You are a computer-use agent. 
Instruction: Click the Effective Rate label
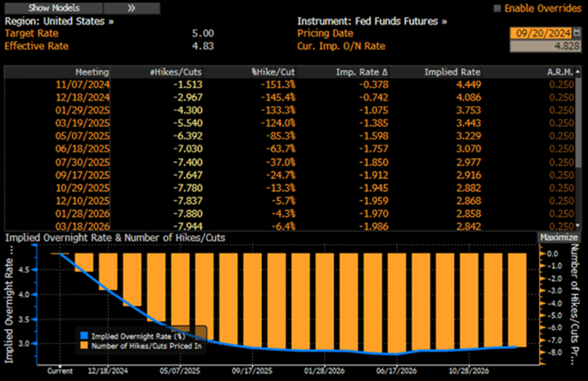36,46
